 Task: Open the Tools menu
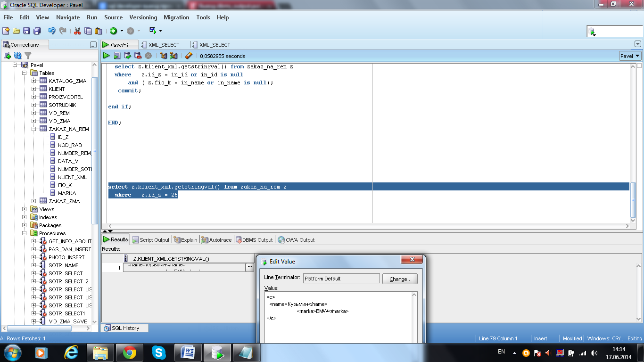(x=203, y=17)
